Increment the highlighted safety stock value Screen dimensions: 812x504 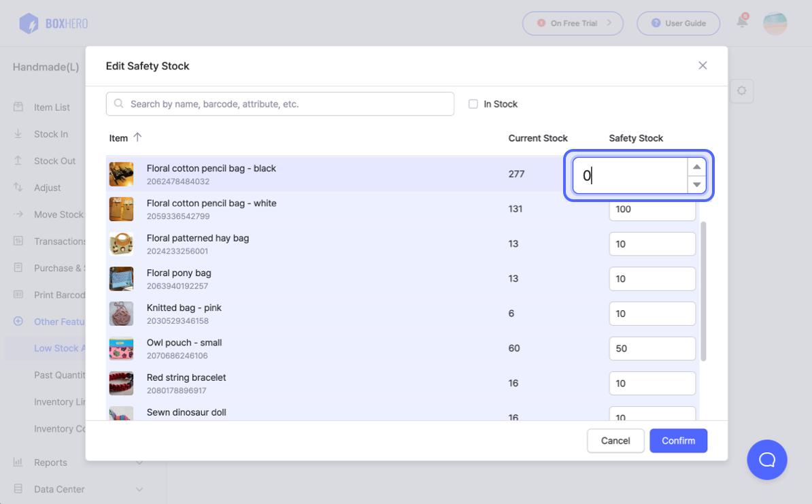(x=696, y=167)
